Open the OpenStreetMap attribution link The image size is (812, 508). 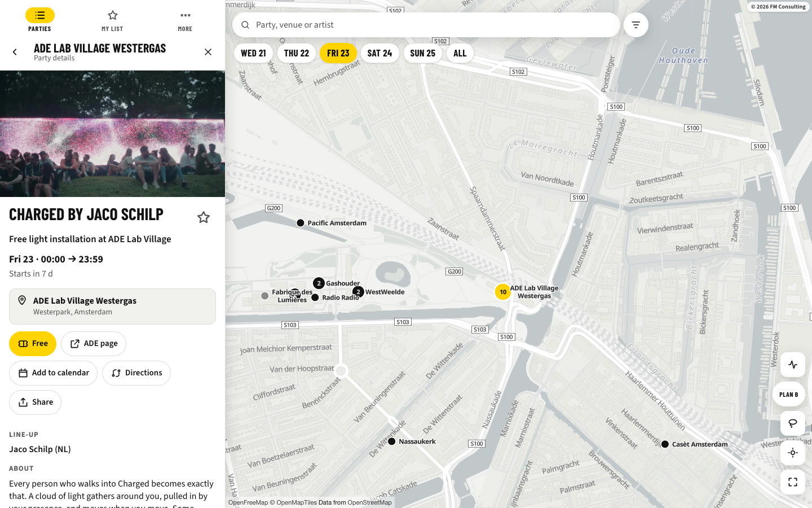click(x=369, y=502)
